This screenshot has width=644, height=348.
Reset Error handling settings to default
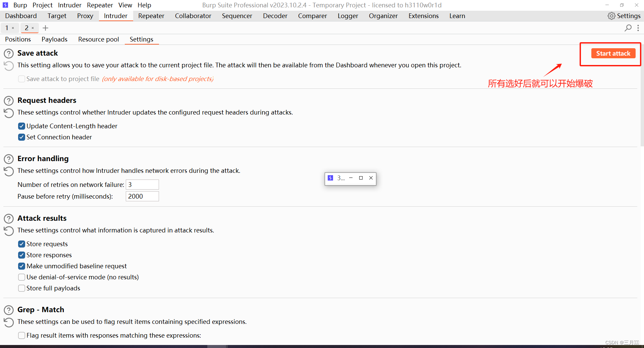(x=9, y=171)
